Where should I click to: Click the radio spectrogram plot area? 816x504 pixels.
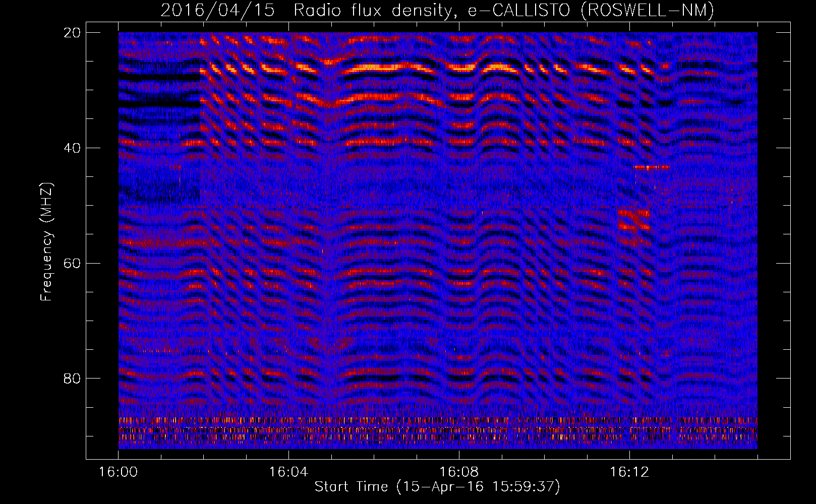click(438, 240)
